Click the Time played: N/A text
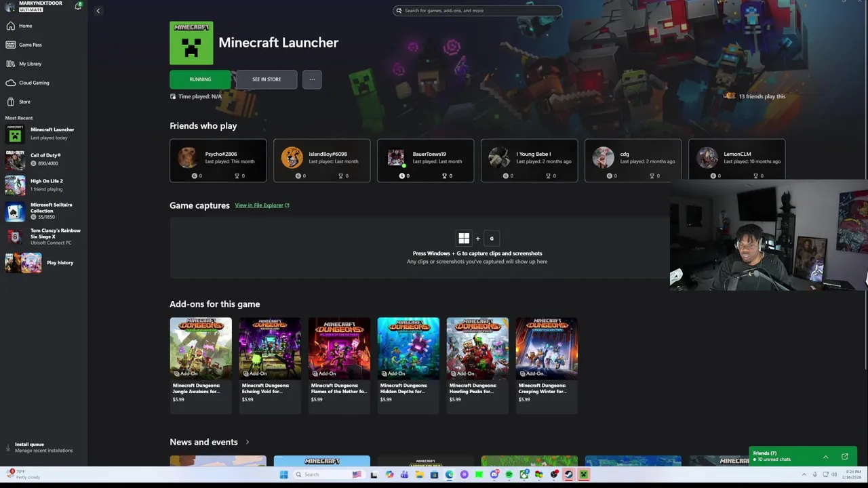 pos(200,96)
